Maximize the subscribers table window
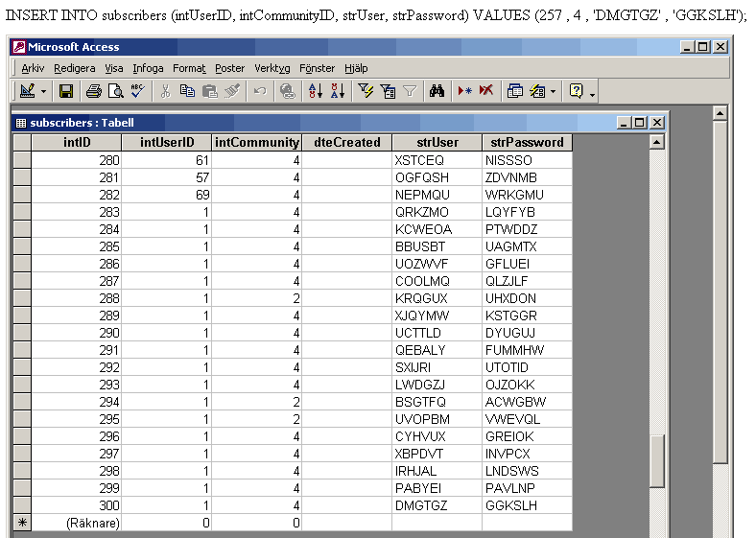This screenshot has height=538, width=756. [x=640, y=123]
